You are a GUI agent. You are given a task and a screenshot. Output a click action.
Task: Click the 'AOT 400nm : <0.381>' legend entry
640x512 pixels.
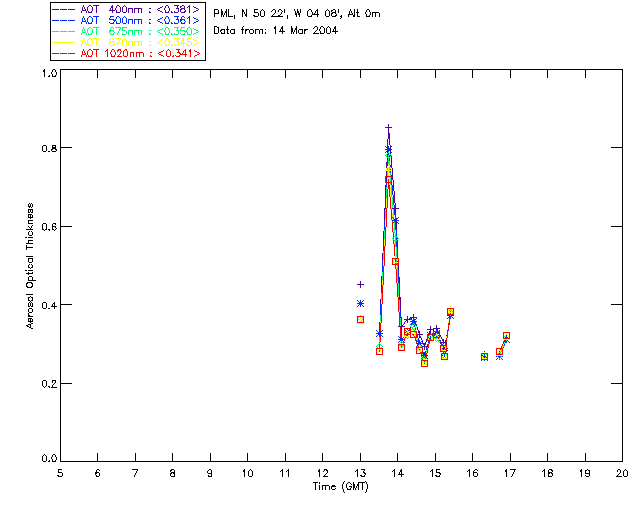pyautogui.click(x=126, y=9)
